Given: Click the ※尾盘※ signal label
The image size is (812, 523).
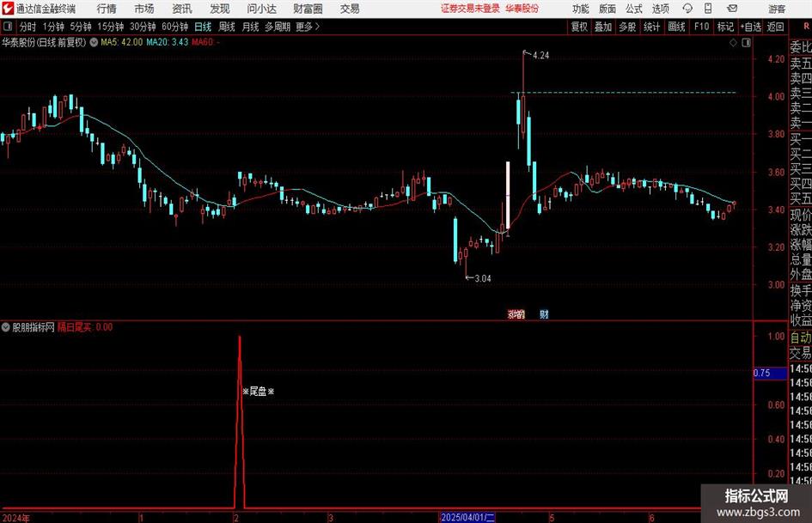Looking at the screenshot, I should tap(258, 392).
